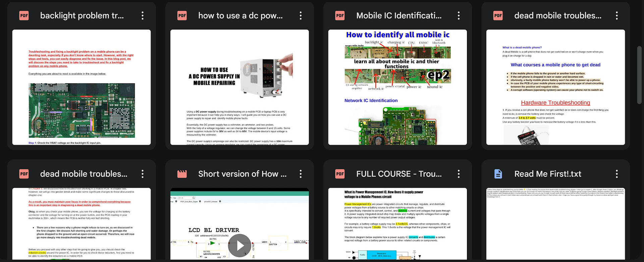Click the PDF icon of the dc power supply file

pos(182,15)
